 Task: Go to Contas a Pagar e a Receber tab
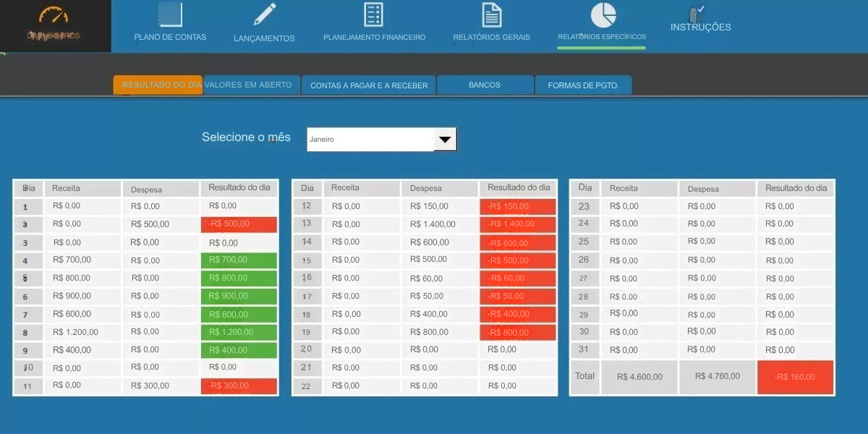click(x=369, y=85)
